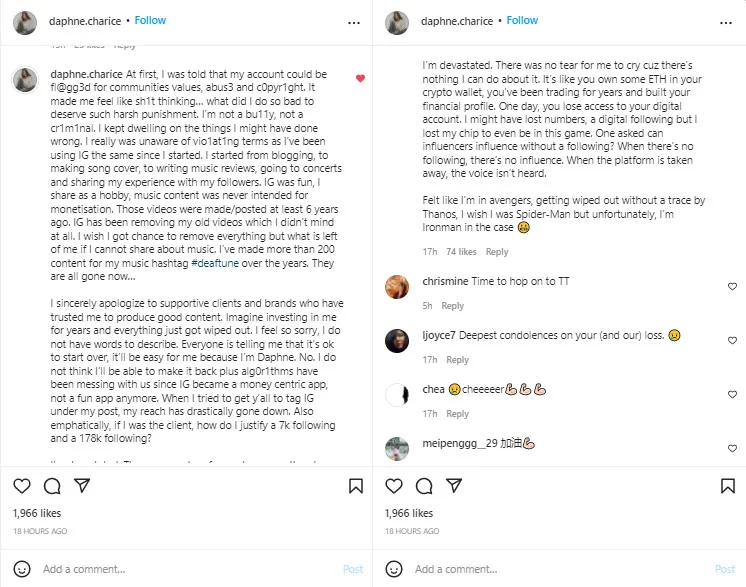746x587 pixels.
Task: Open more options menu on left post
Action: click(x=353, y=21)
